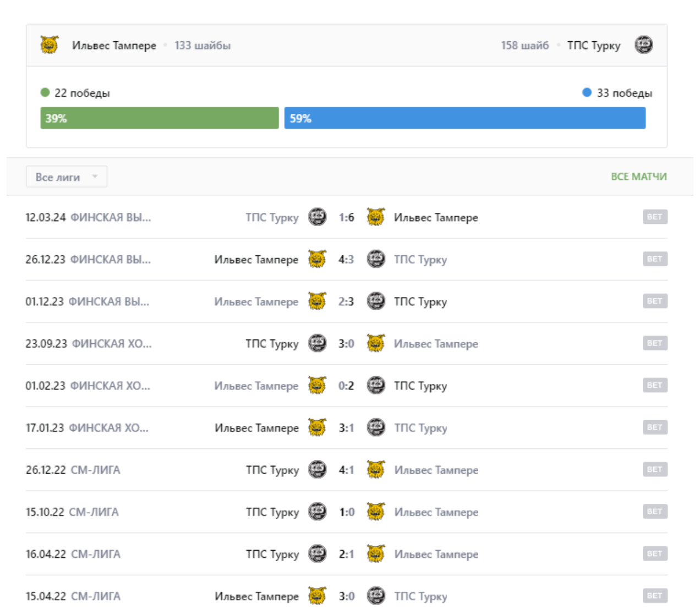Click the ТПС Турку team name in header

click(x=593, y=46)
